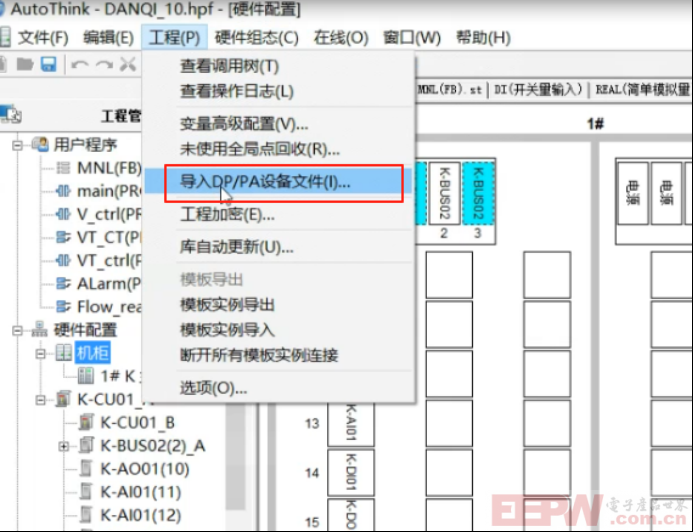
Task: Select 库自动更新(U)... menu entry
Action: [x=236, y=247]
